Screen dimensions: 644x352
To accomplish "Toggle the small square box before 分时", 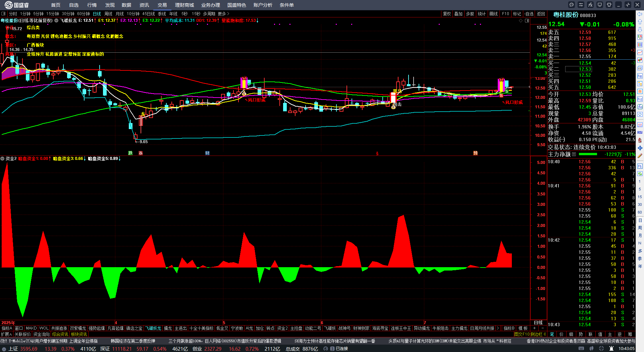I will click(3, 14).
